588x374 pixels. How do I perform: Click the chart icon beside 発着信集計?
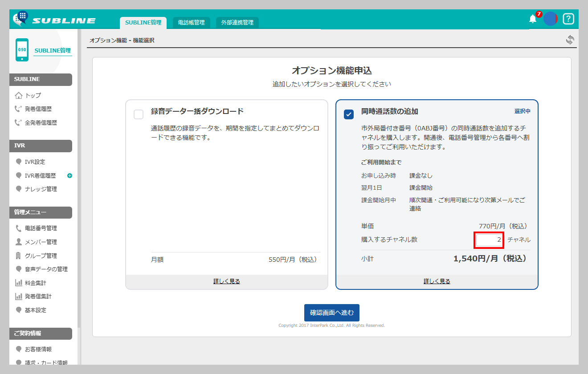(x=18, y=296)
